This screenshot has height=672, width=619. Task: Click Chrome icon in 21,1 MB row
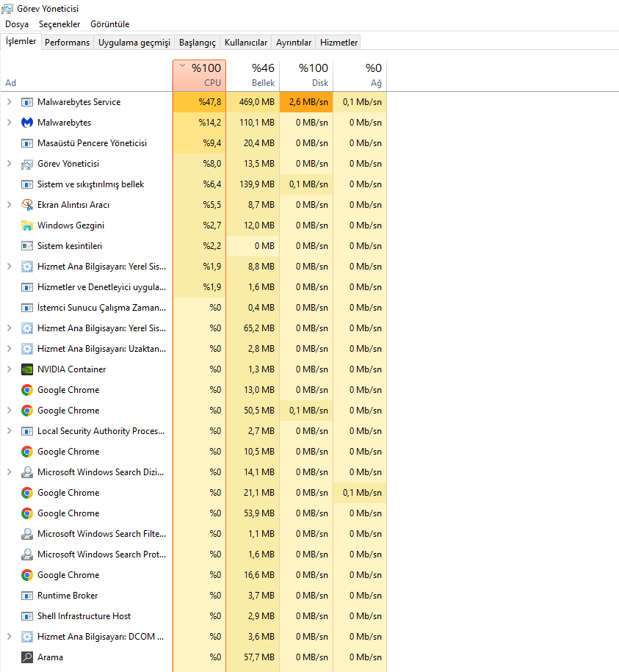click(x=27, y=493)
